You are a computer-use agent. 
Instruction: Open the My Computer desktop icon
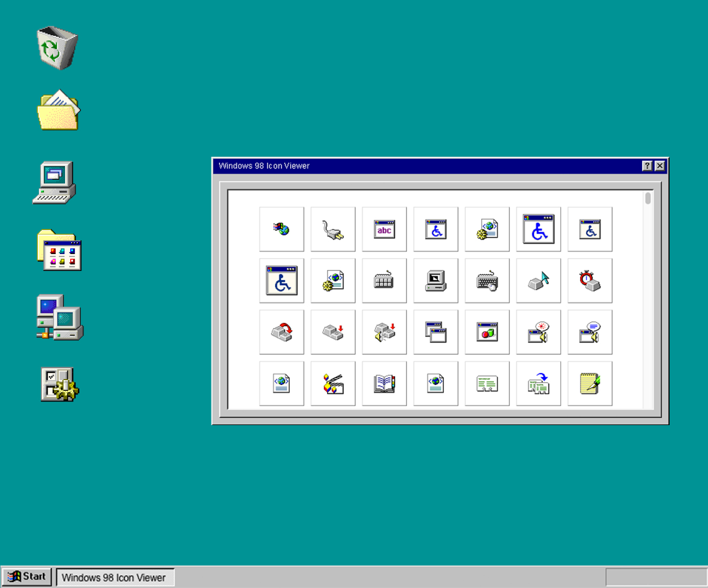click(x=55, y=183)
